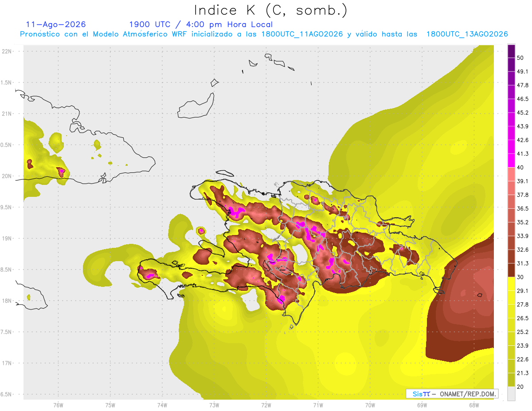Click the '17N' latitude axis label
532x411 pixels.
(x=7, y=363)
